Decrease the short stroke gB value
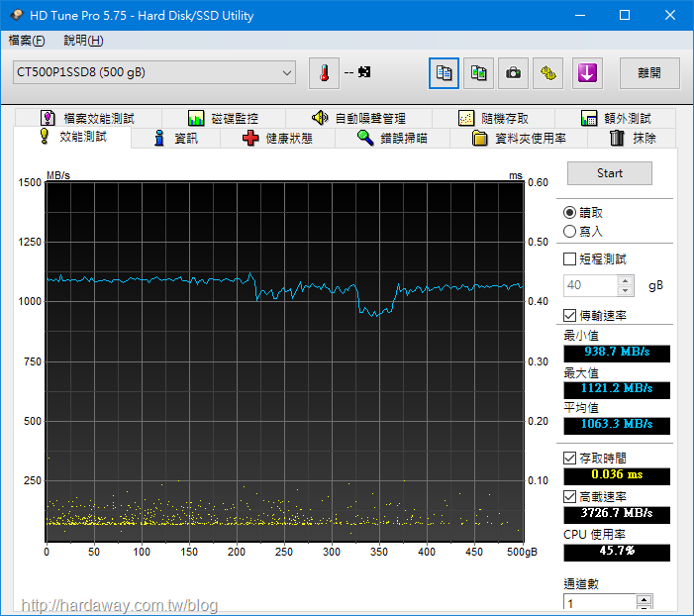This screenshot has width=694, height=616. (x=625, y=290)
